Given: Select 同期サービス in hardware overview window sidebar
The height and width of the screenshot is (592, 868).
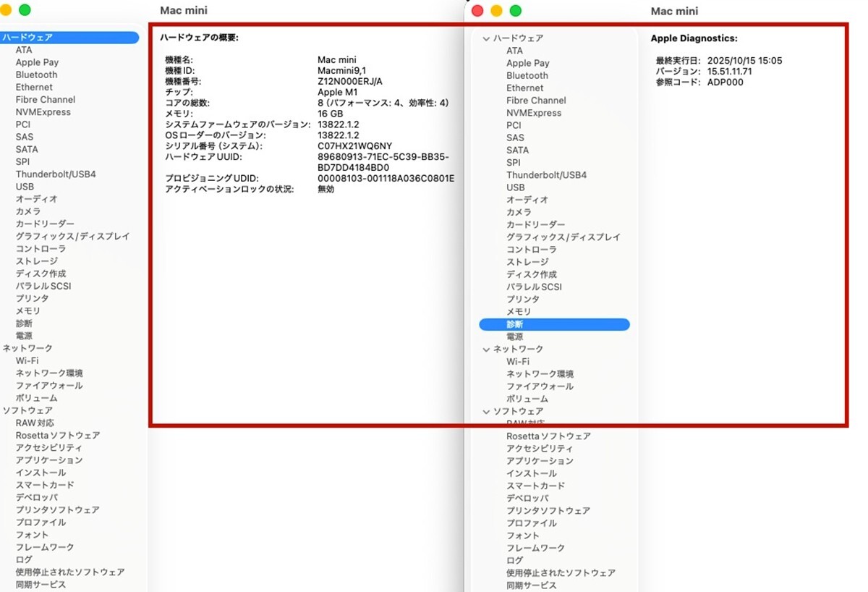Looking at the screenshot, I should [41, 585].
